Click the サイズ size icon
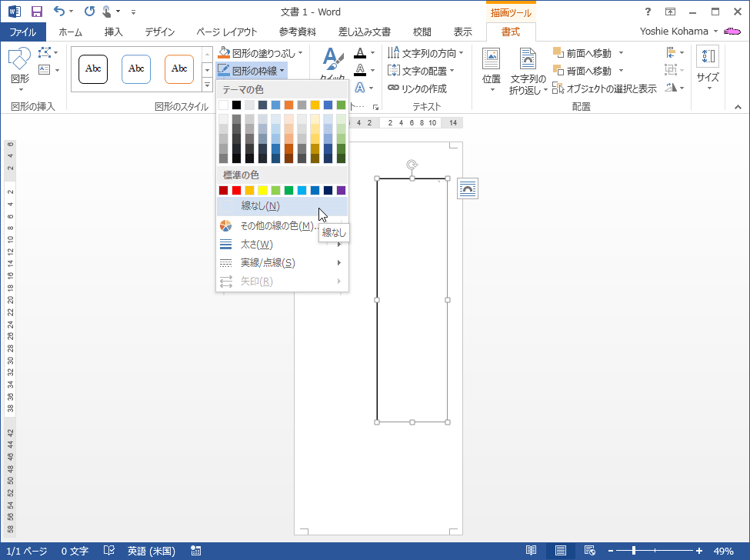 (708, 56)
